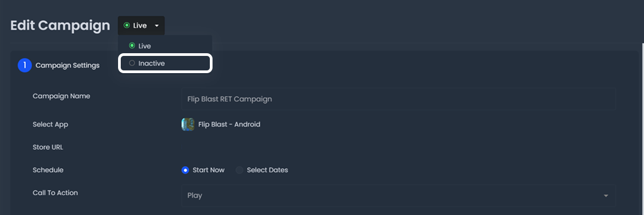Choose the Select Dates schedule option
644x215 pixels.
pos(239,170)
